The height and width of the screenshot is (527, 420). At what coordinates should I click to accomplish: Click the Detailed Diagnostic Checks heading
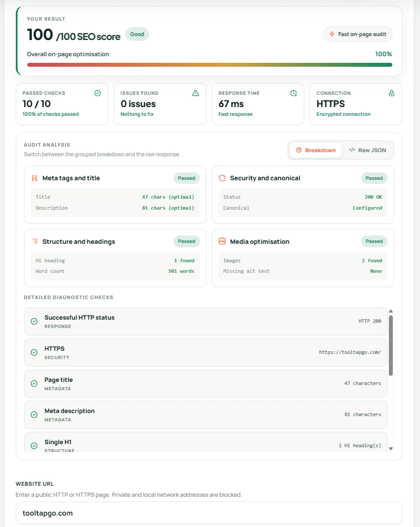tap(69, 297)
